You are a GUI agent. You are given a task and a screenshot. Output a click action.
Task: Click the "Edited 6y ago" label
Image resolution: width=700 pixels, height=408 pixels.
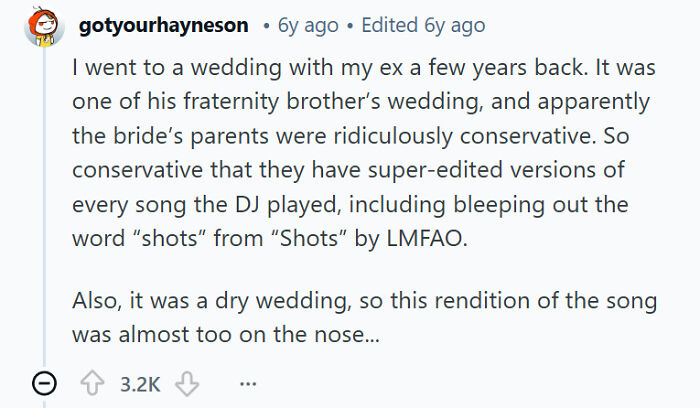click(423, 25)
